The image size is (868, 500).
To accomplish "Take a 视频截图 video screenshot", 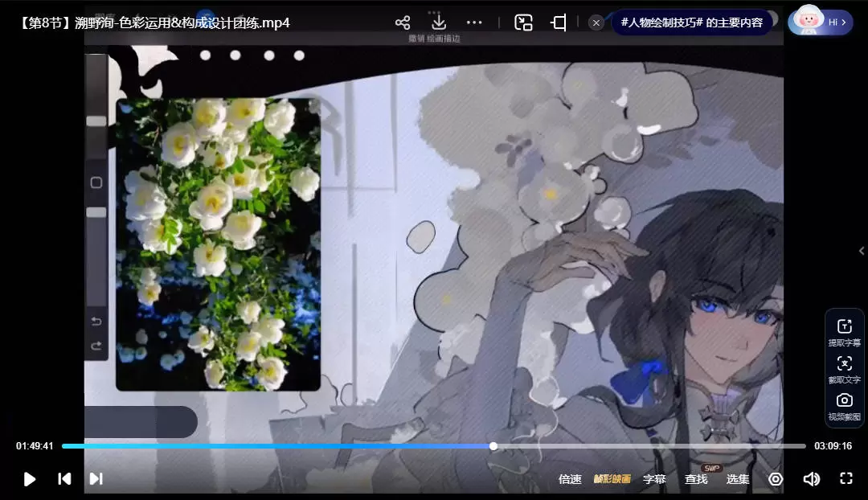I will pos(844,406).
